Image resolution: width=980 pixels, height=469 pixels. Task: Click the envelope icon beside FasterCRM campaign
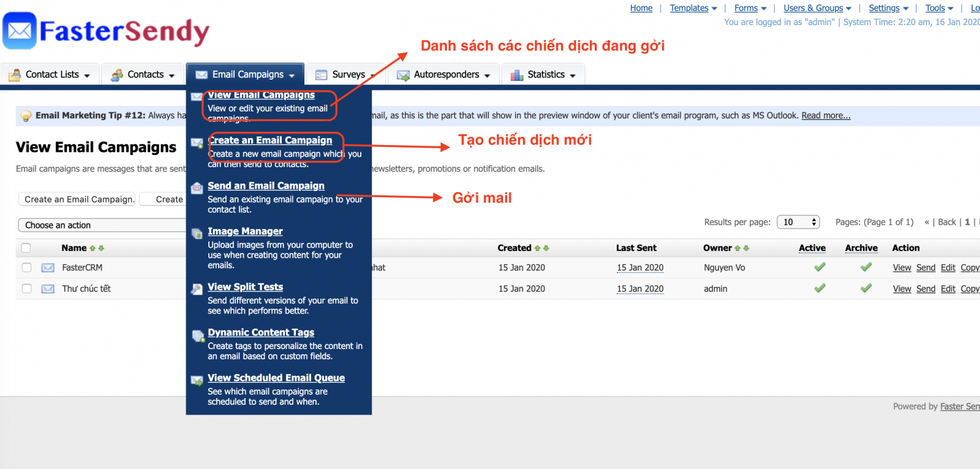[x=48, y=268]
